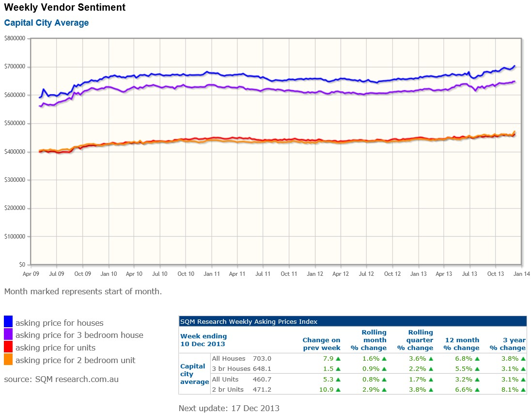Click green arrow next to 10.9 weekly change
The height and width of the screenshot is (414, 532).
(338, 390)
